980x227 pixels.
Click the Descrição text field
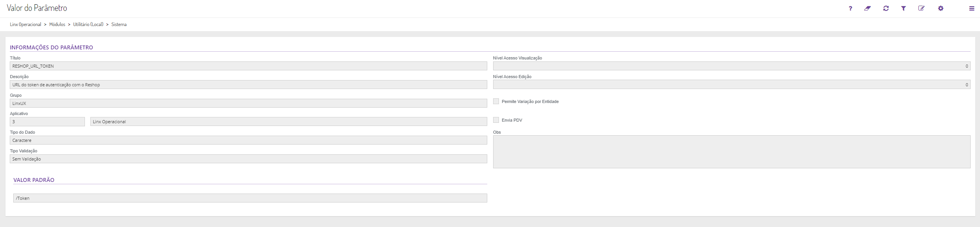248,85
